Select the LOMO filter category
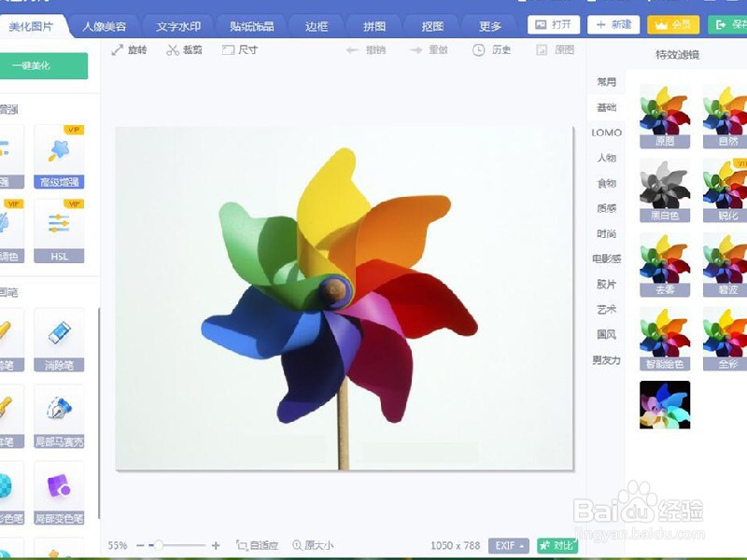 [606, 133]
